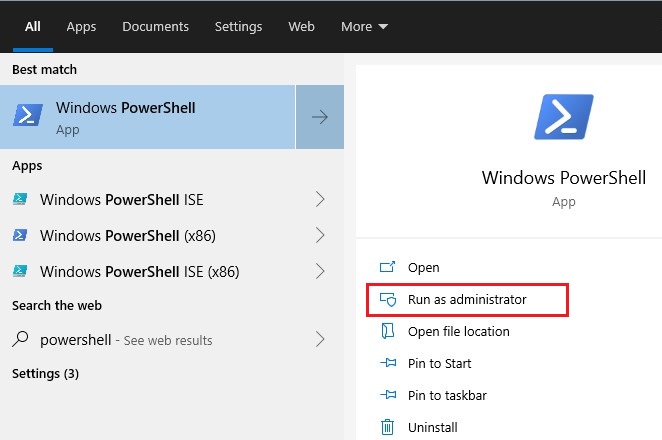Choose Open in the actions list
662x440 pixels.
coord(423,268)
